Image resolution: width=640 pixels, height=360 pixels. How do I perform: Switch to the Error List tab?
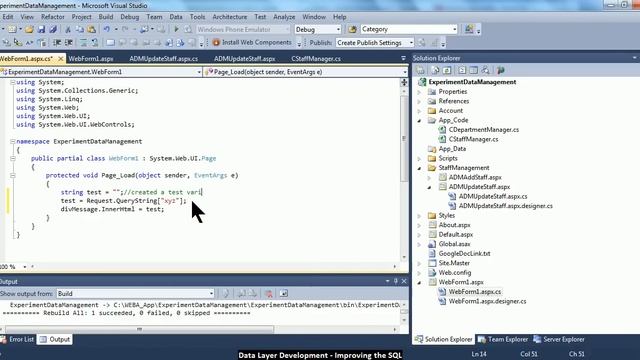(18, 339)
